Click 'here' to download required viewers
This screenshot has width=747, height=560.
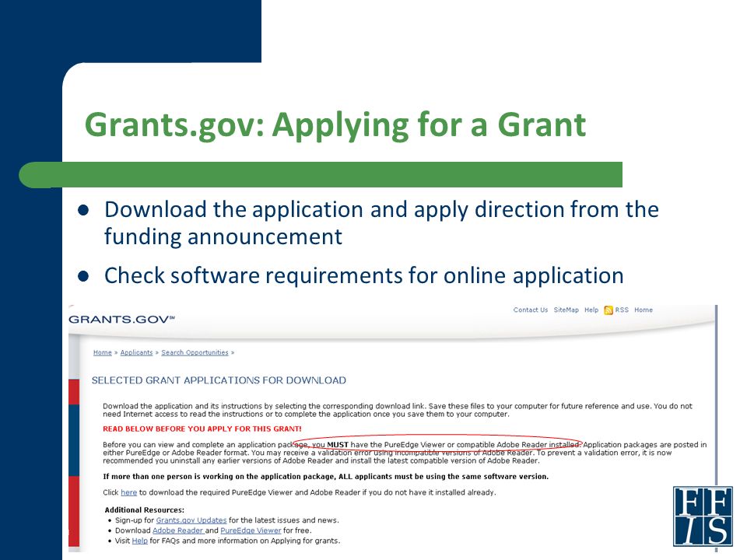tap(128, 492)
